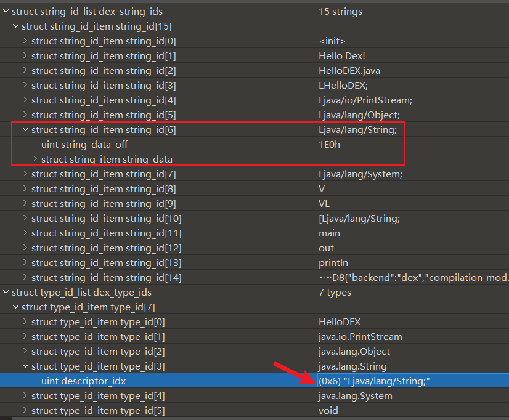Expand string_id[10] node

(25, 218)
